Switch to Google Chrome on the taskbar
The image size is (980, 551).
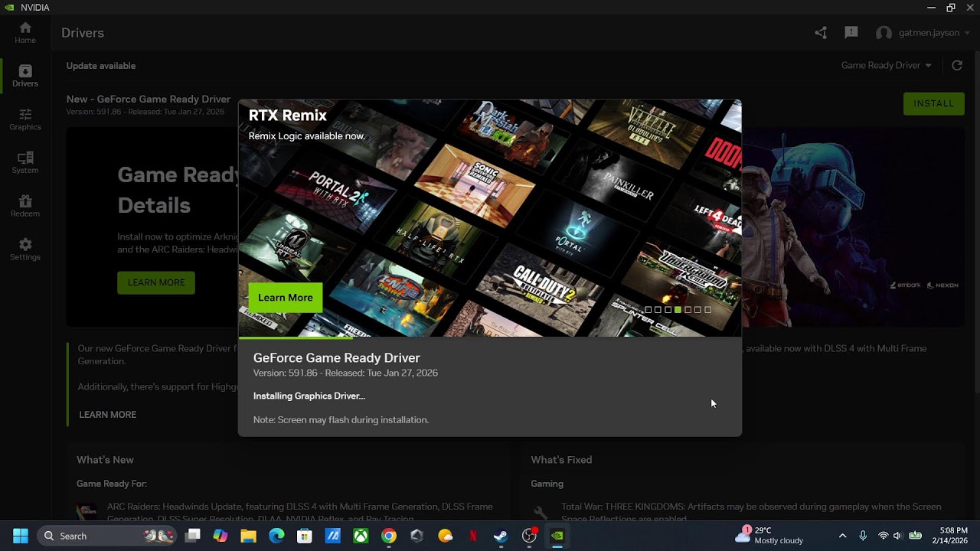tap(389, 536)
